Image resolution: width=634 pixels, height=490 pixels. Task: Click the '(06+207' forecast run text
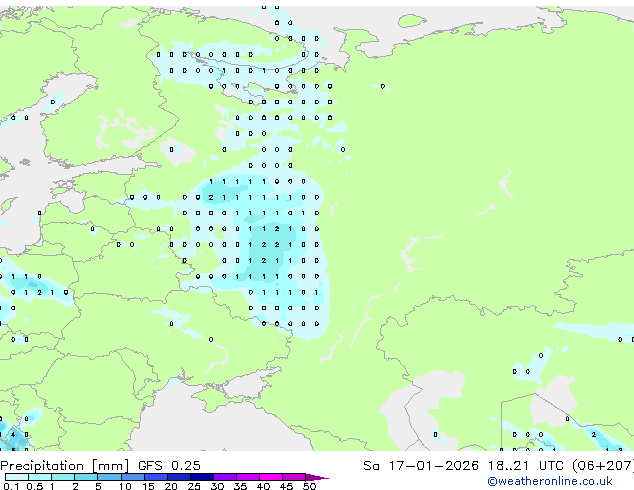coord(603,466)
